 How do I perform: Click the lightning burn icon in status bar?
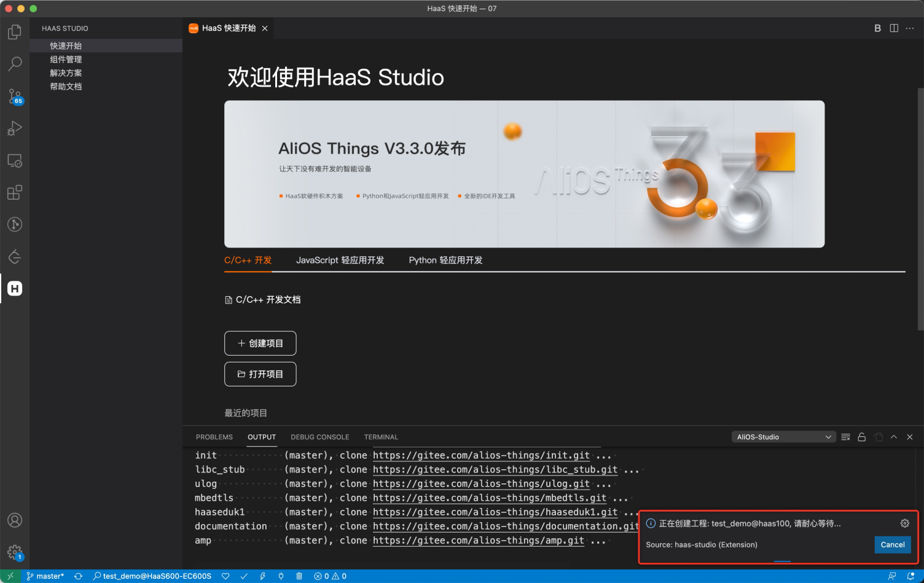262,576
